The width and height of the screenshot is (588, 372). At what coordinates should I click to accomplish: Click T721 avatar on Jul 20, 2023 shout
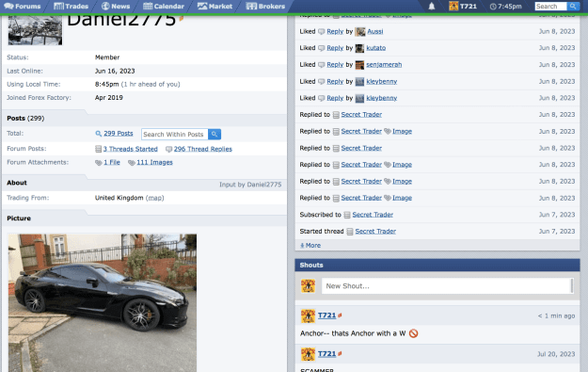click(308, 354)
